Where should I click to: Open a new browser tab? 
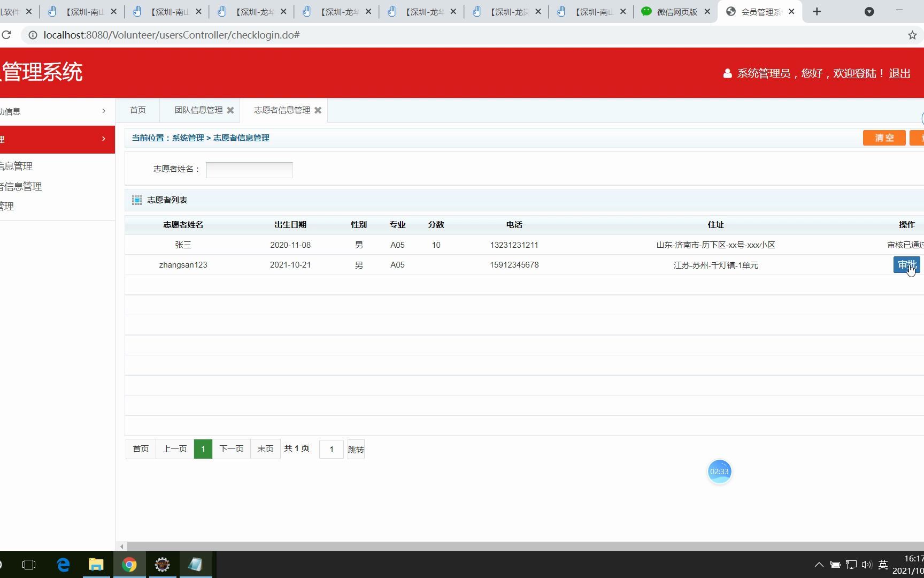[x=817, y=11]
